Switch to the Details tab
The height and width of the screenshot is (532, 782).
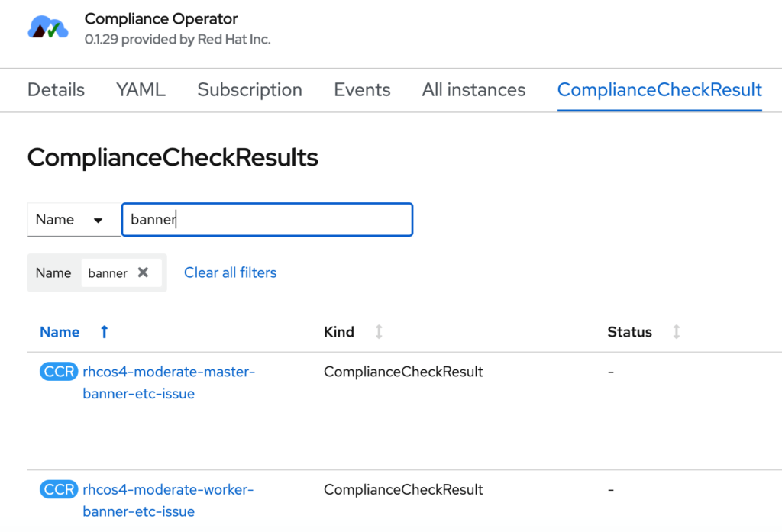point(56,90)
